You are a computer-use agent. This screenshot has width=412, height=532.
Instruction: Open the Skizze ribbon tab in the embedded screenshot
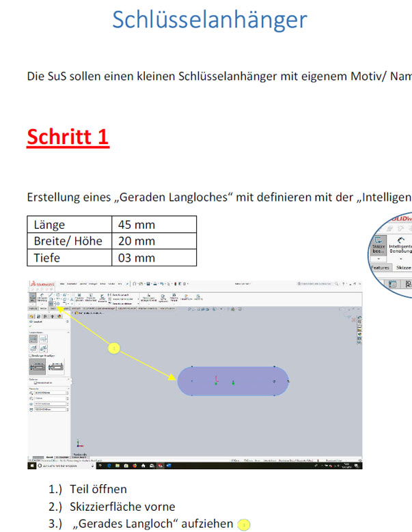pos(43,309)
